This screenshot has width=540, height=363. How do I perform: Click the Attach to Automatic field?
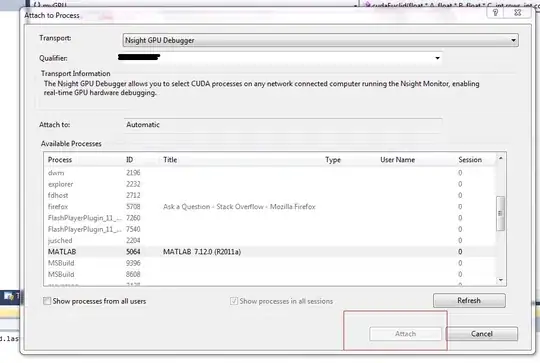(x=283, y=125)
